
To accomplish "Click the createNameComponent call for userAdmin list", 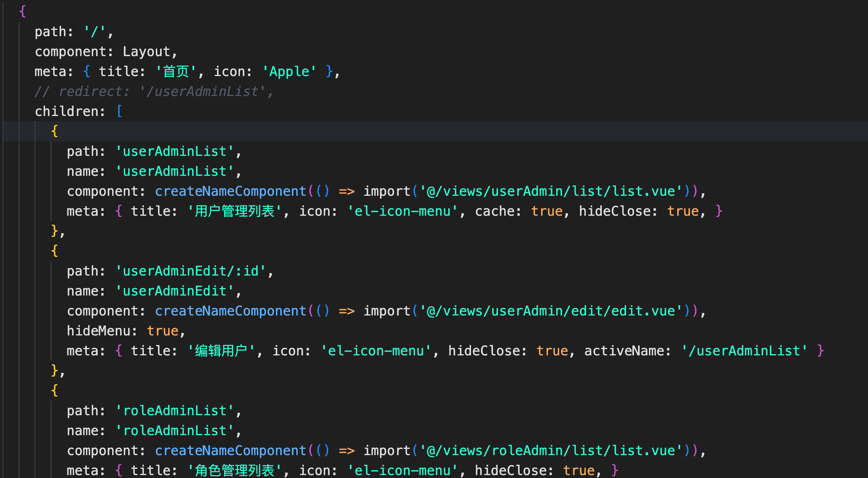I will 230,191.
